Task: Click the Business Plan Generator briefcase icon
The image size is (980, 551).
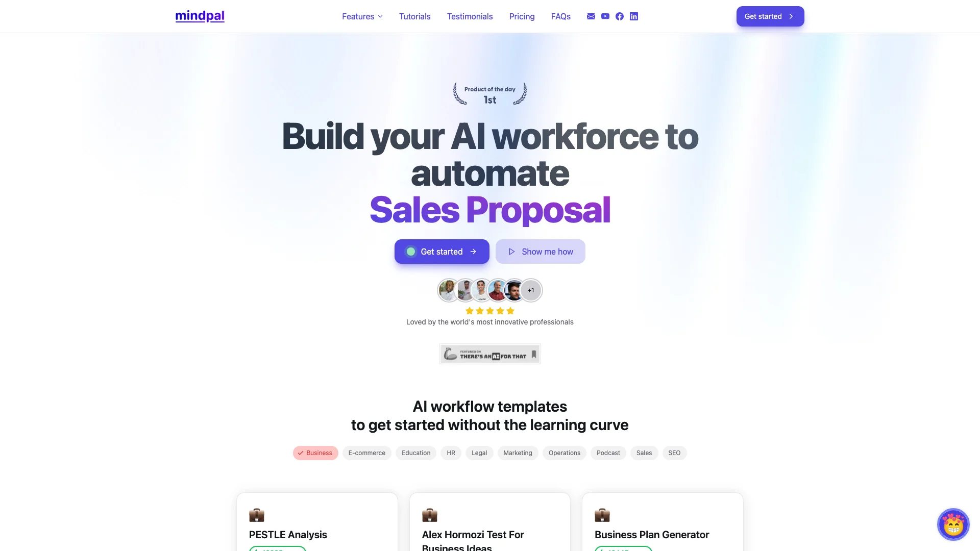Action: point(602,515)
